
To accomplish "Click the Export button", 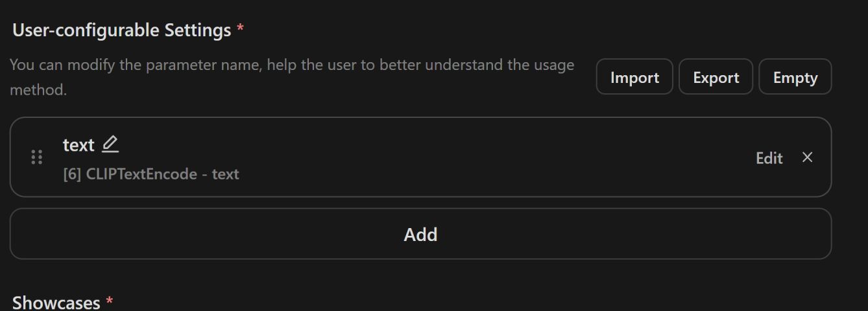I will [x=716, y=77].
